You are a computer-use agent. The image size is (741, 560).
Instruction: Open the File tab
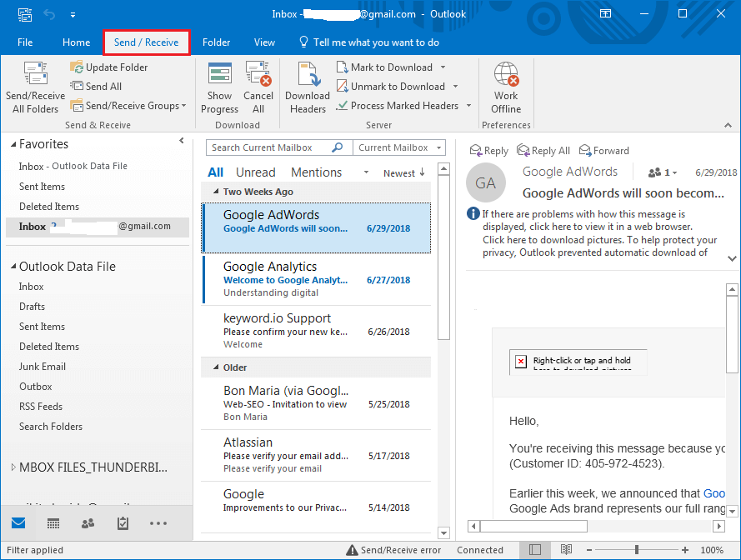point(25,42)
